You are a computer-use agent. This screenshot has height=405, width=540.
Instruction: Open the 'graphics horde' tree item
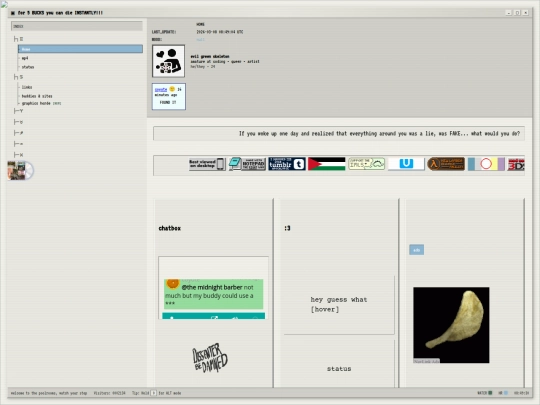[x=36, y=103]
